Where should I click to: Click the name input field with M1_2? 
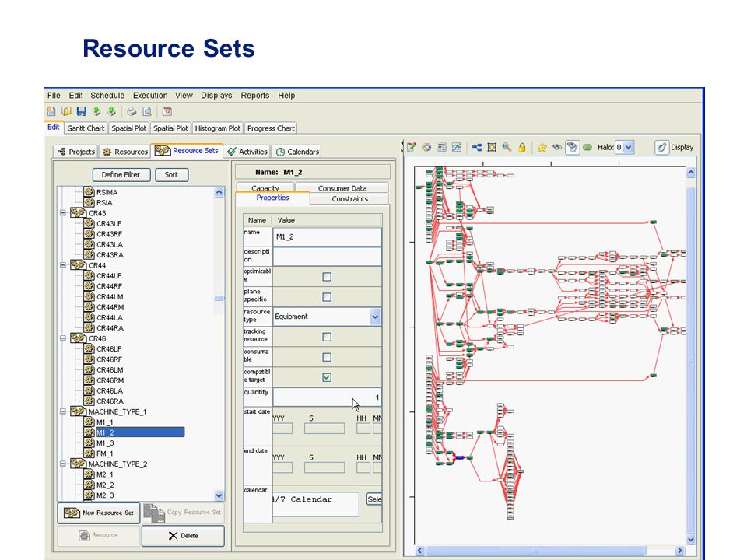327,236
